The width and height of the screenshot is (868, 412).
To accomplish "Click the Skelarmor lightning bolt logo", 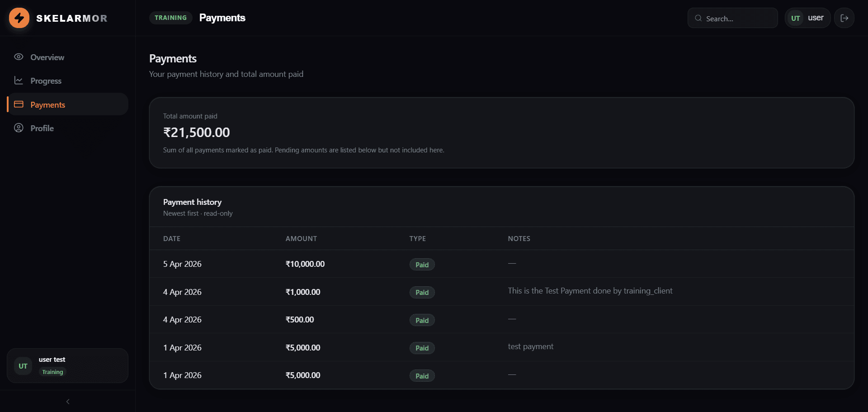I will [19, 18].
